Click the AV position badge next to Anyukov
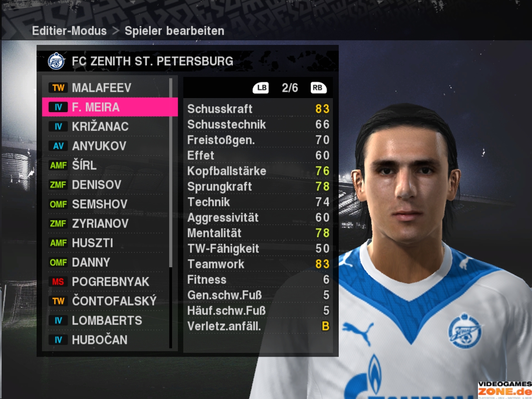 pos(58,146)
